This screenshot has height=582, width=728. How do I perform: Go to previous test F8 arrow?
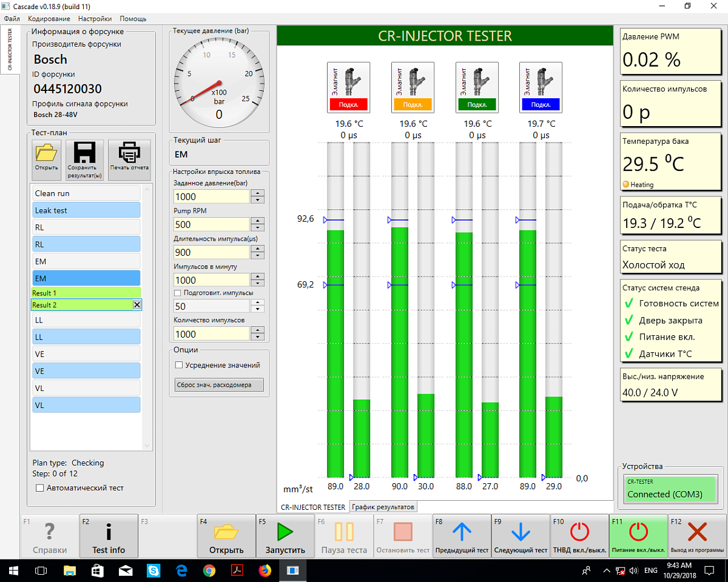(x=462, y=536)
